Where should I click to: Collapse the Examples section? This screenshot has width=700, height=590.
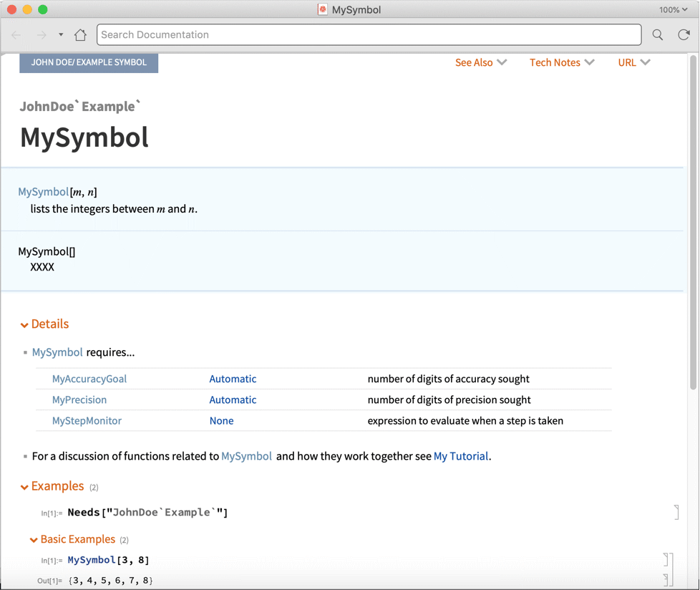pos(24,487)
